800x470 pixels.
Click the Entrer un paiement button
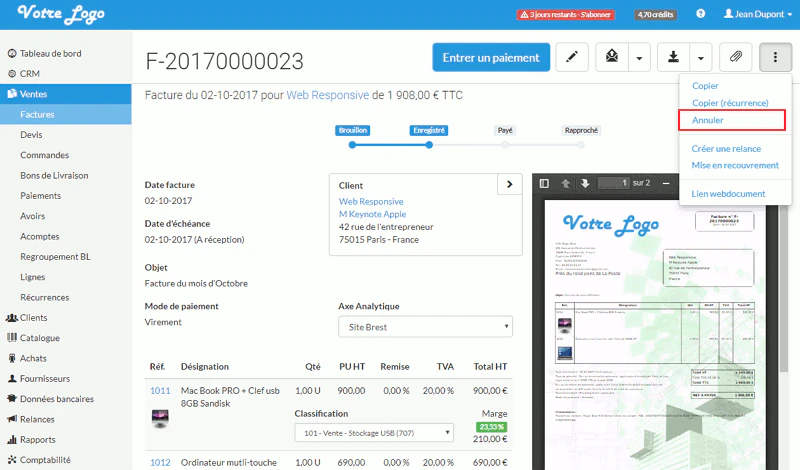pos(491,57)
